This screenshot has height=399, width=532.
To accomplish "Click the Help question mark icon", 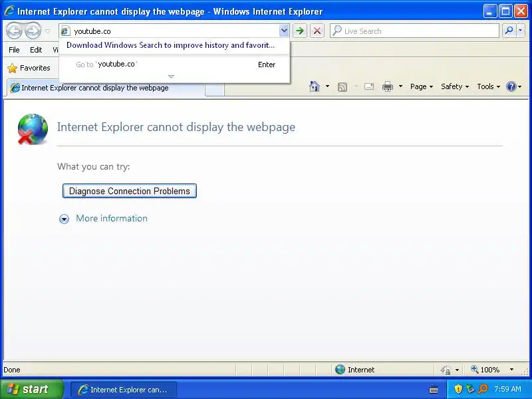I will [x=511, y=86].
